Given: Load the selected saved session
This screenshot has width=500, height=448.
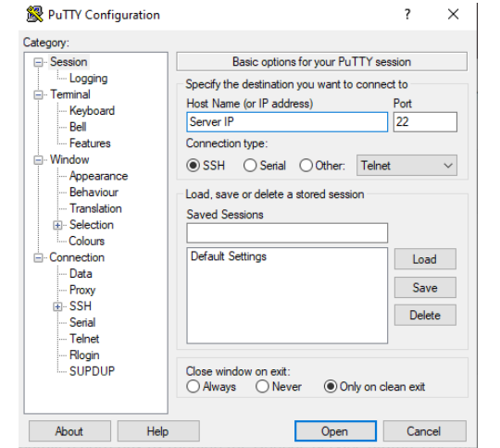Looking at the screenshot, I should point(425,259).
